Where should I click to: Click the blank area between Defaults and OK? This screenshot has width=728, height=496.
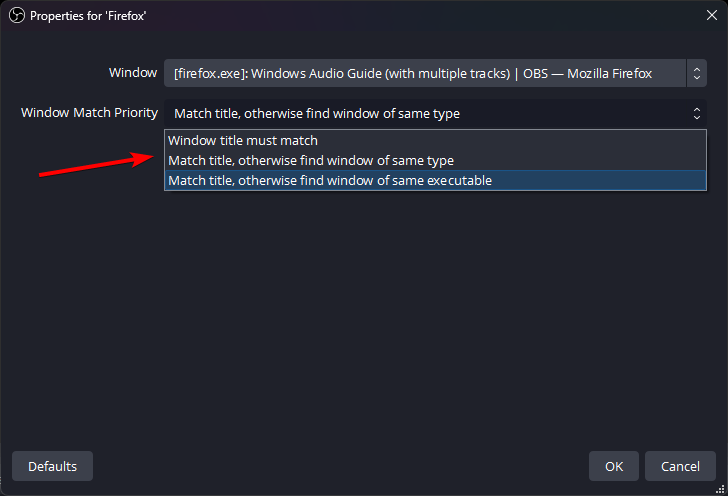click(x=340, y=466)
